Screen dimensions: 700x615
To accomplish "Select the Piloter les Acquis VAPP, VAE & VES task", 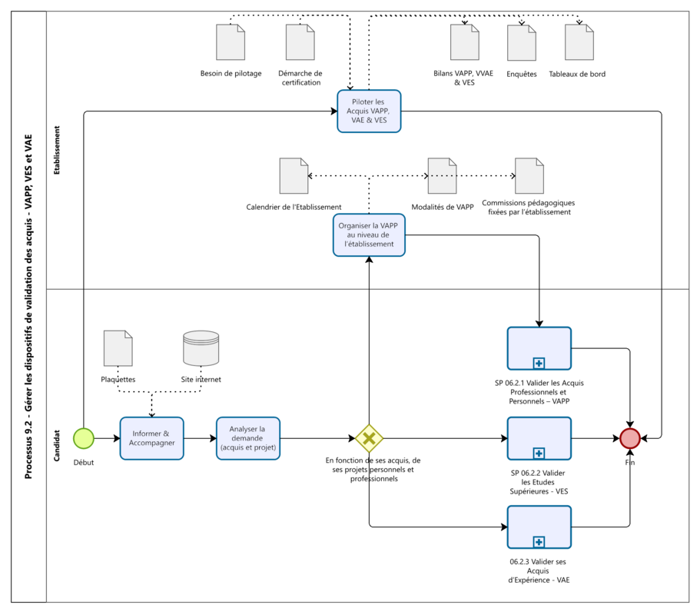I will click(x=369, y=111).
